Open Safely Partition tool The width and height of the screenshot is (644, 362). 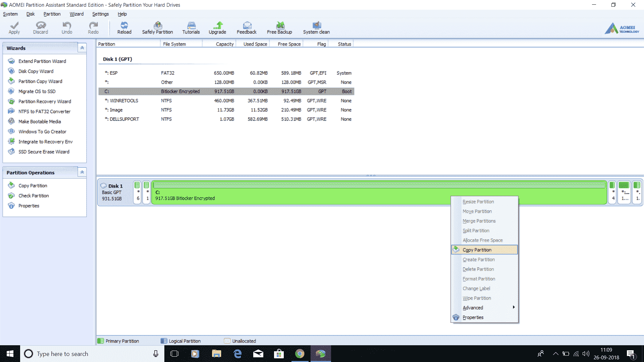coord(157,27)
